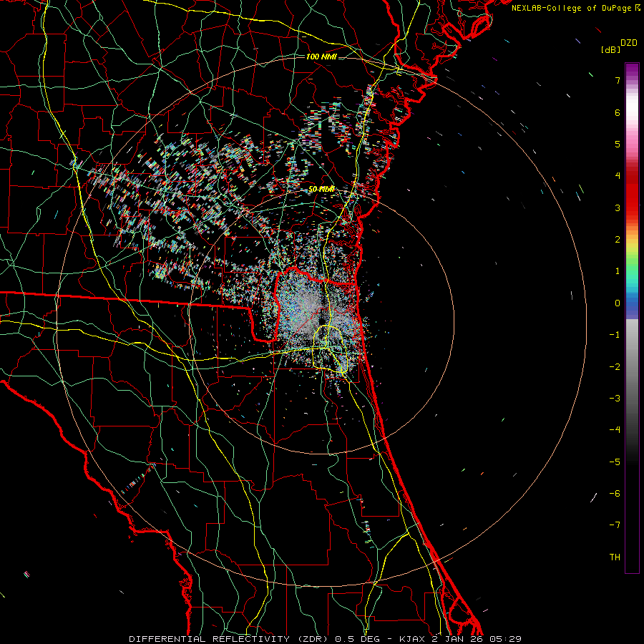Viewport: 644px width, 644px height.
Task: Click the '-7' value on color scale
Action: click(615, 525)
